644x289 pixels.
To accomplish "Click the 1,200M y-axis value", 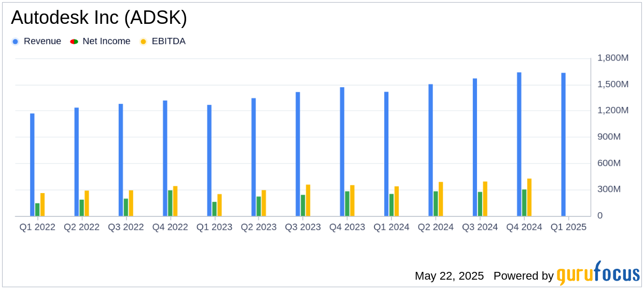I will [x=613, y=111].
